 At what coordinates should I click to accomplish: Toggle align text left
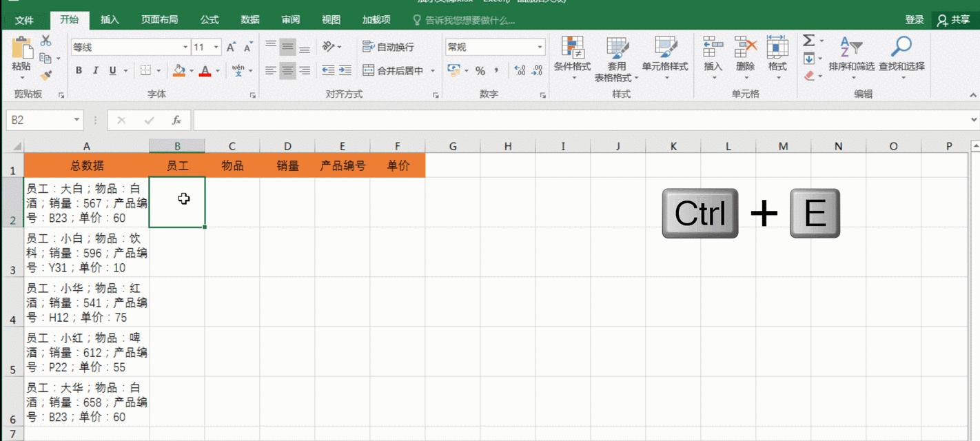point(271,70)
